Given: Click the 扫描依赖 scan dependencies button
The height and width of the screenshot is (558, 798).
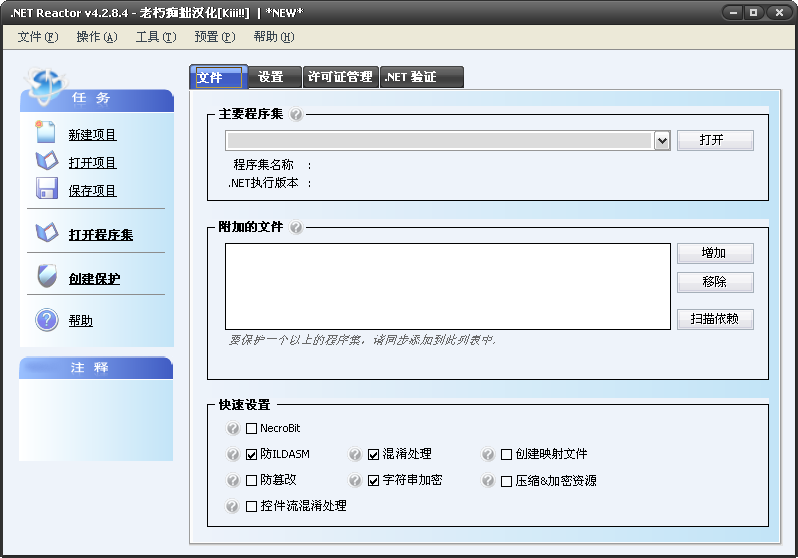Looking at the screenshot, I should pos(715,319).
